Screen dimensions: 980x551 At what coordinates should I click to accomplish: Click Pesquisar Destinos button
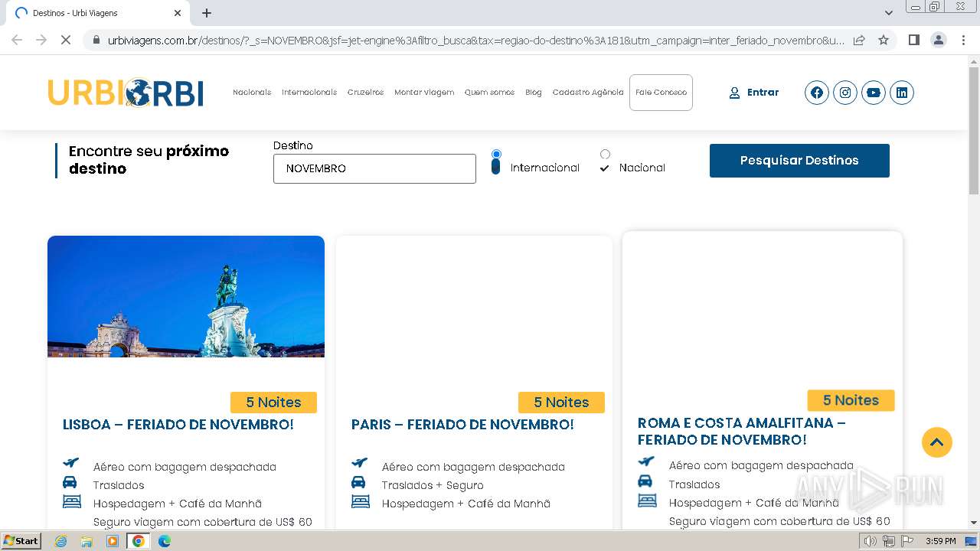pyautogui.click(x=799, y=161)
